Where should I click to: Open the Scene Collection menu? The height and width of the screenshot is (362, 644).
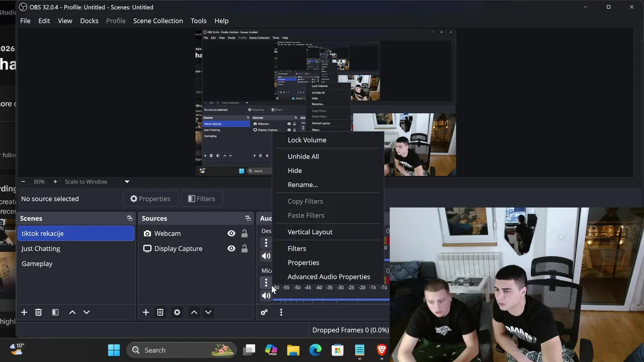158,21
